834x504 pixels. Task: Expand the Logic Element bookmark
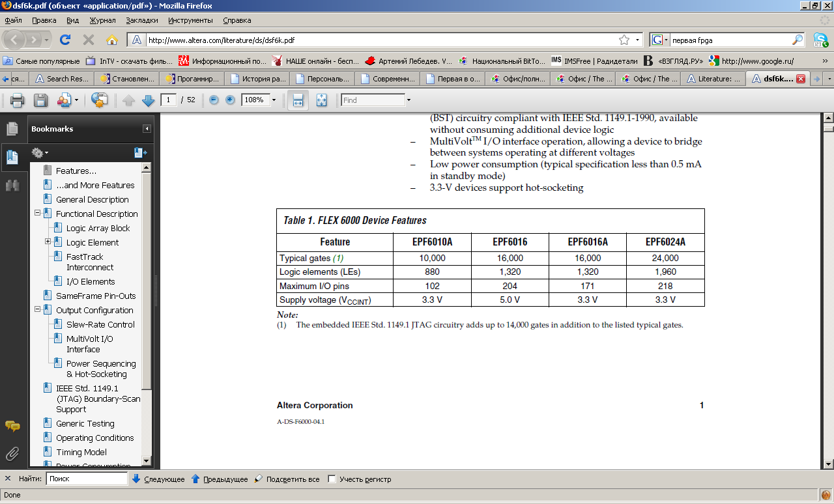[48, 242]
